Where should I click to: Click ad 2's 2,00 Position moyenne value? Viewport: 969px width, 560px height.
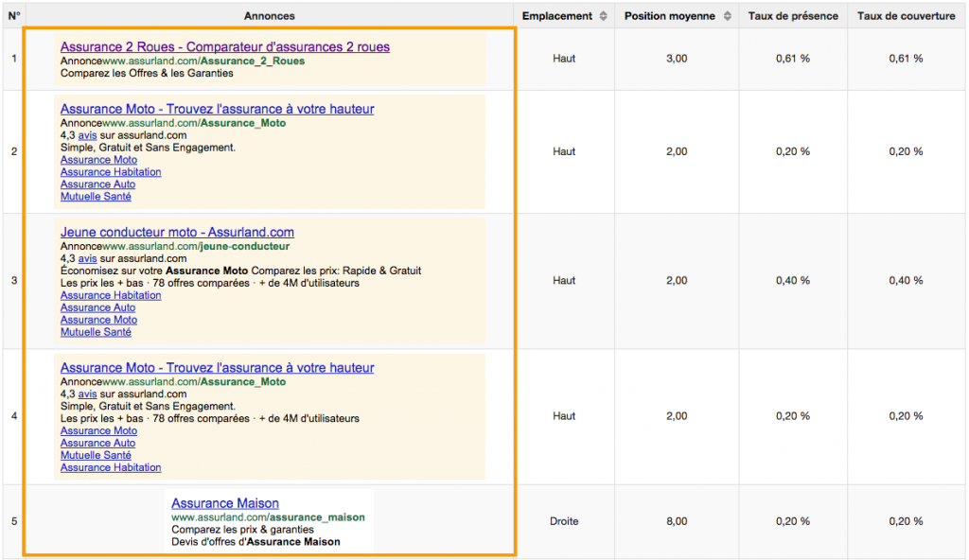point(677,151)
